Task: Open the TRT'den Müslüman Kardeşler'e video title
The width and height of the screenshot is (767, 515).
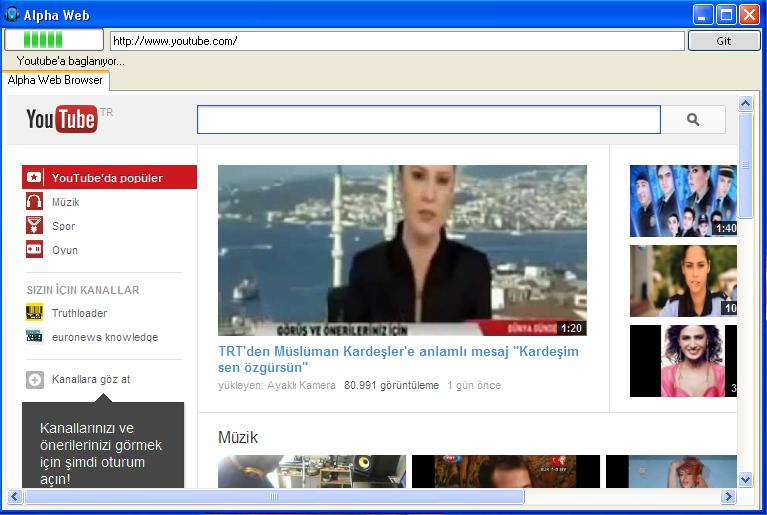Action: 398,359
